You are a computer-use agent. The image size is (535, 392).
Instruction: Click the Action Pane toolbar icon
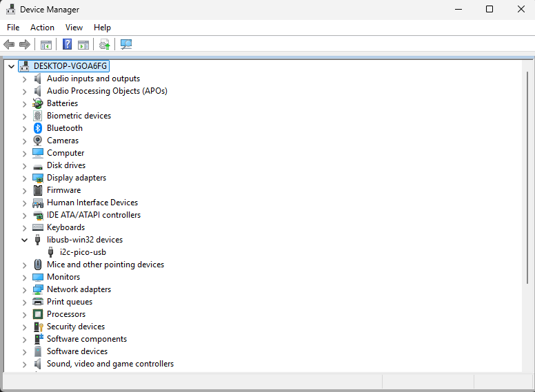(83, 45)
